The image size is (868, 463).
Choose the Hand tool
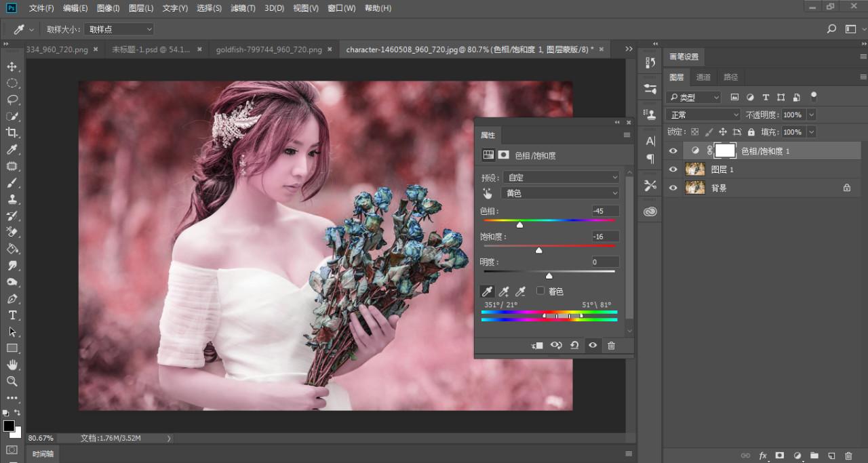[x=12, y=365]
